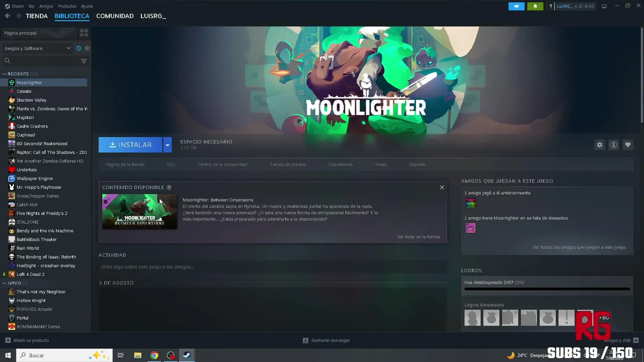Launch Big Picture mode icon
Image resolution: width=644 pixels, height=362 pixels.
coord(604,6)
